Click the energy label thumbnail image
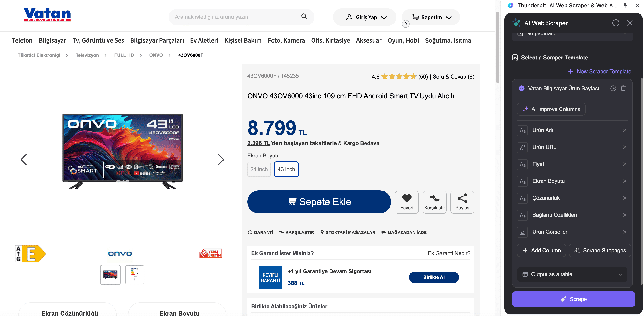This screenshot has height=316, width=644. point(134,274)
